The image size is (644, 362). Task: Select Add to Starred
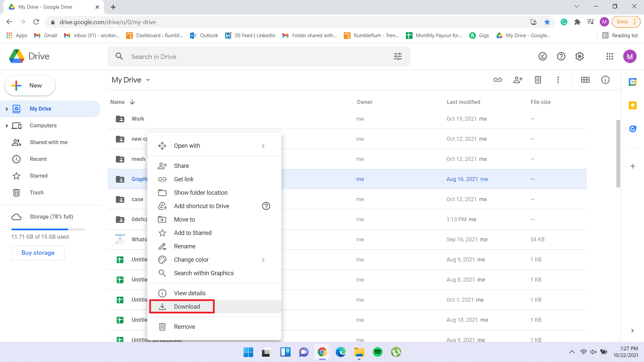(x=214, y=233)
